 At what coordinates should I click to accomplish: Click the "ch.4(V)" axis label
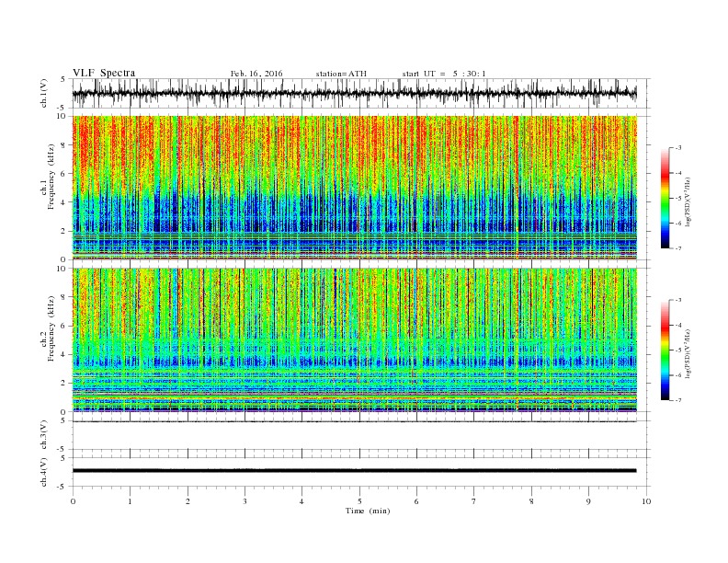click(x=44, y=472)
